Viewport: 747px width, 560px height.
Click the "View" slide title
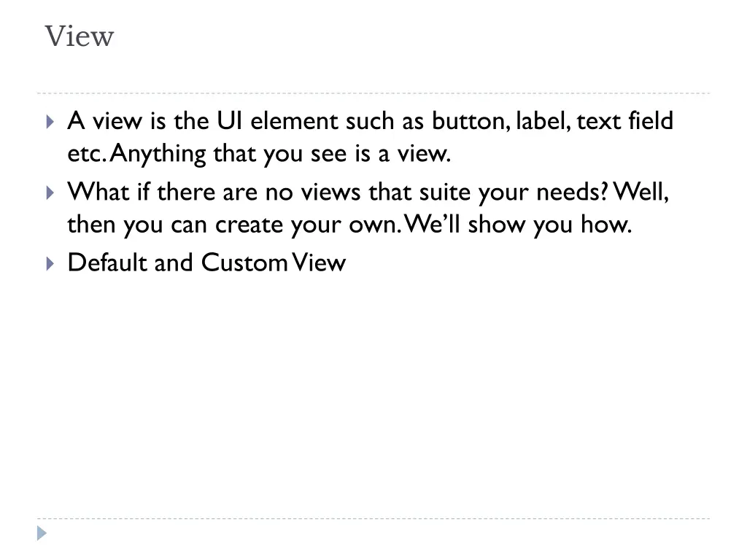coord(80,36)
